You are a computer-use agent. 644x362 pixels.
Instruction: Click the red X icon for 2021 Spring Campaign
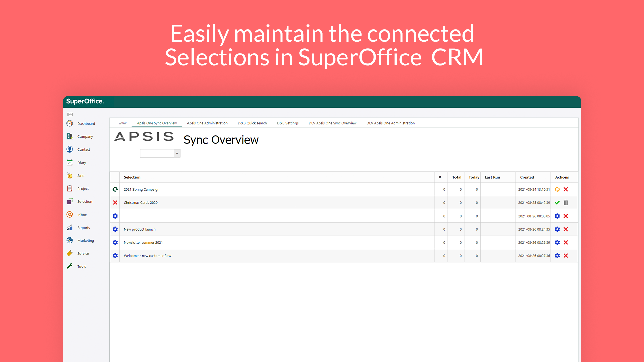(x=566, y=189)
